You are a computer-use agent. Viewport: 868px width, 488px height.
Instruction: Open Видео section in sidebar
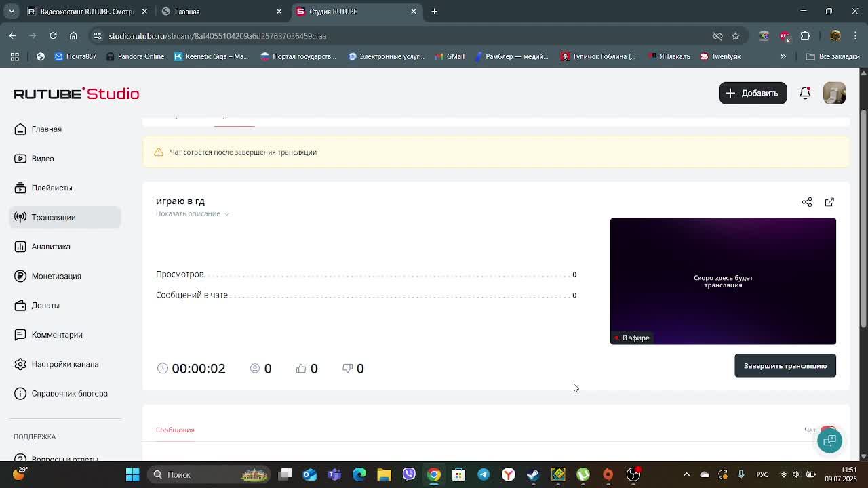[x=42, y=159]
